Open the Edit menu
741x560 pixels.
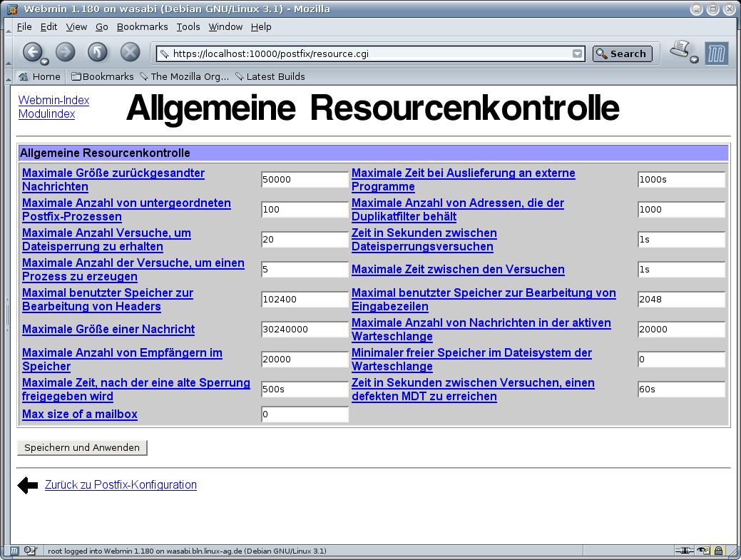pos(48,27)
